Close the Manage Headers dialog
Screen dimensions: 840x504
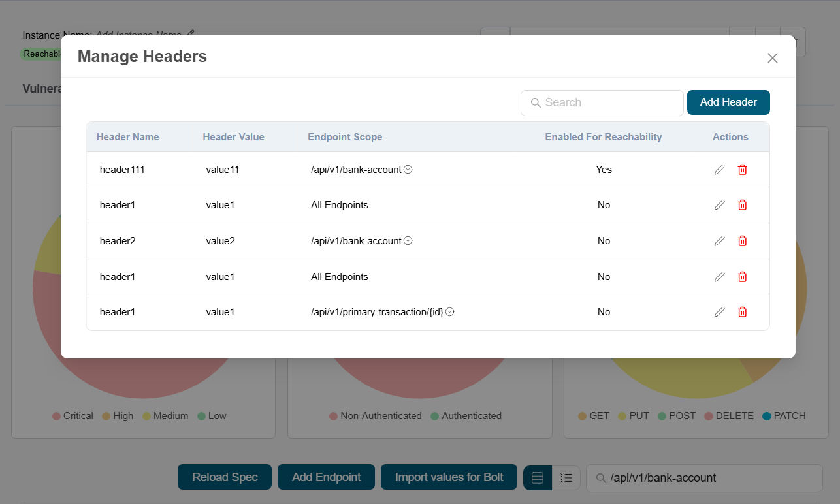click(x=772, y=58)
